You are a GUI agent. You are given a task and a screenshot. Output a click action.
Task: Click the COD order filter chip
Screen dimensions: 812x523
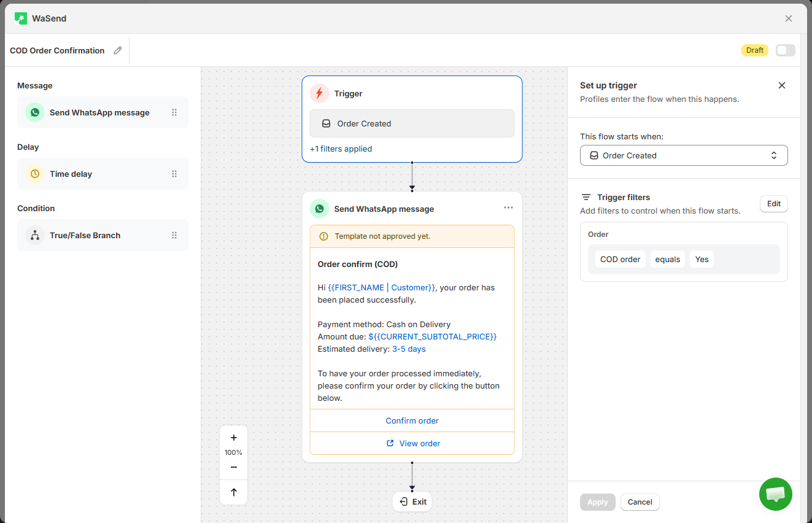click(620, 259)
